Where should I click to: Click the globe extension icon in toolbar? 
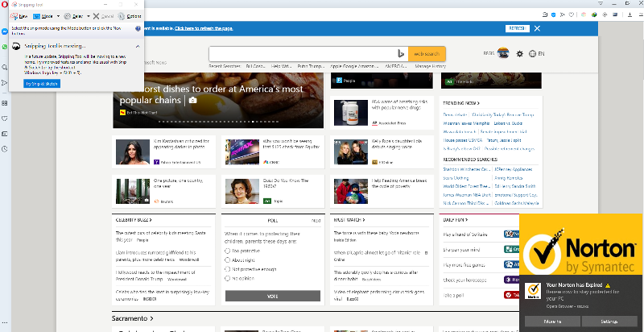594,15
